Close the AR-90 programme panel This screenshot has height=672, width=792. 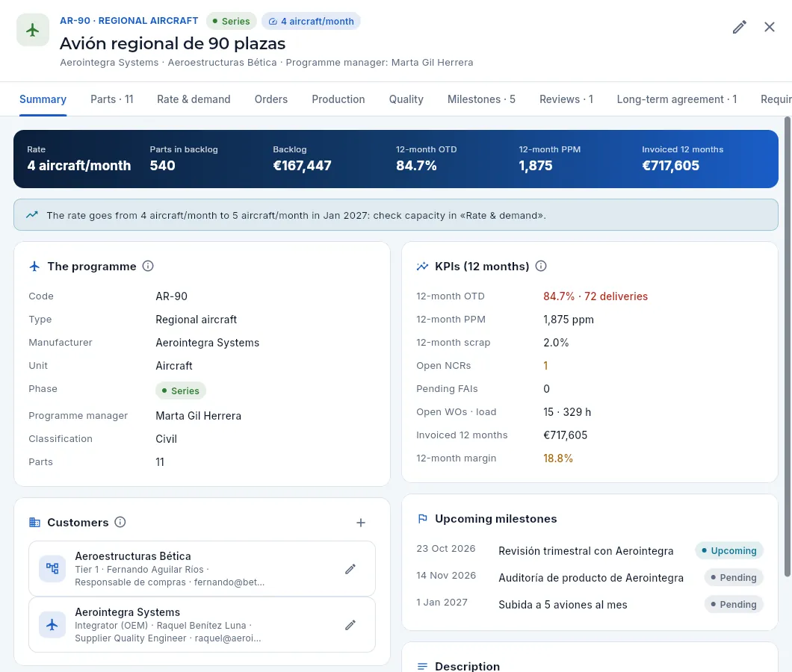[770, 28]
